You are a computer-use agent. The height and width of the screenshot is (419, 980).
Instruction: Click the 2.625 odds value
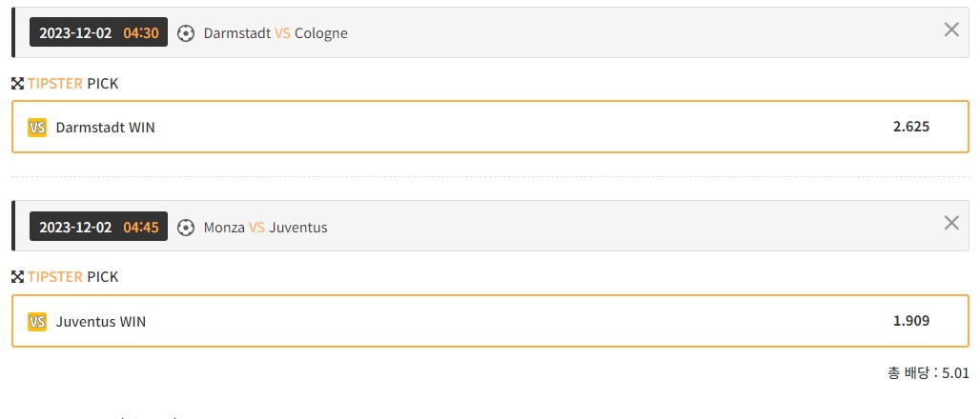point(911,127)
